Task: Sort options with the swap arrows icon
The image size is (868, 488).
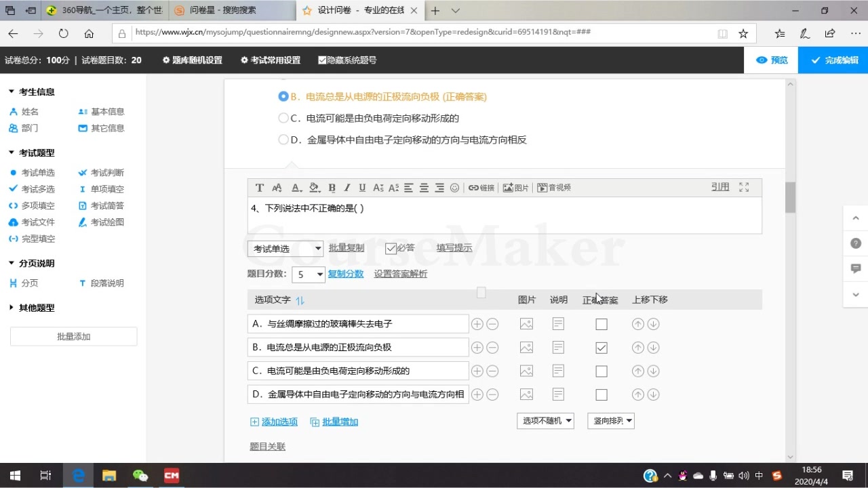Action: click(x=300, y=300)
